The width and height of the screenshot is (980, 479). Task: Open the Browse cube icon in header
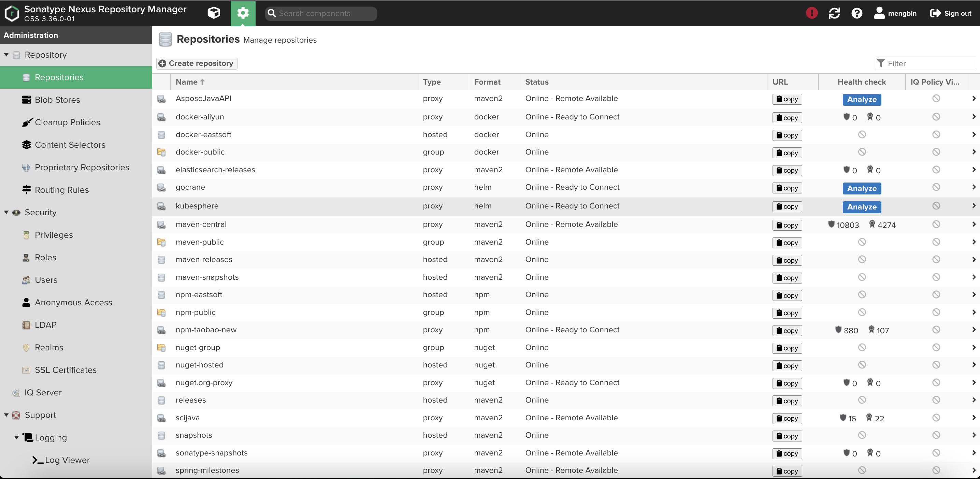214,13
